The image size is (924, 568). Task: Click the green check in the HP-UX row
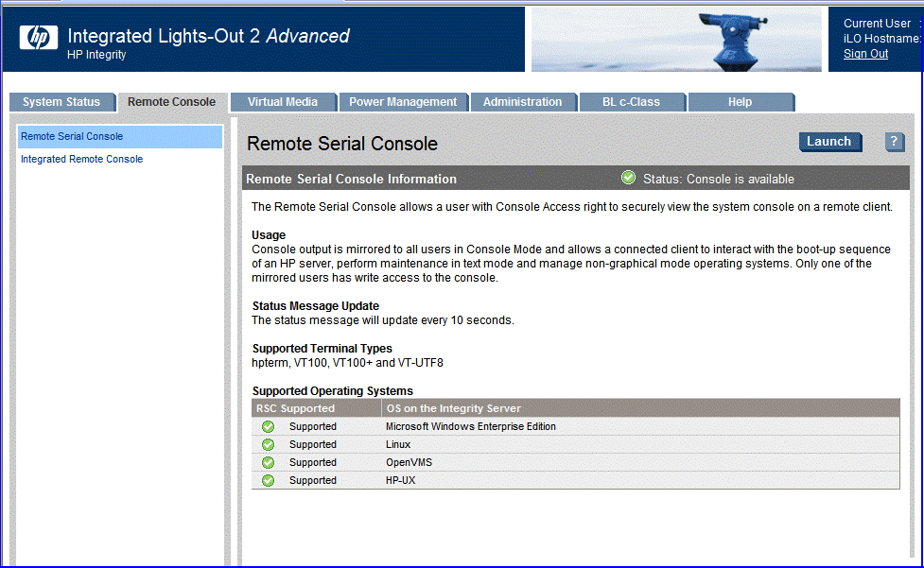click(x=269, y=480)
